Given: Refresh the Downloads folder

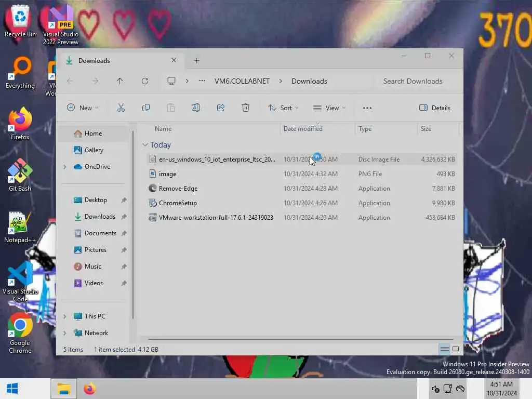Looking at the screenshot, I should pyautogui.click(x=145, y=81).
